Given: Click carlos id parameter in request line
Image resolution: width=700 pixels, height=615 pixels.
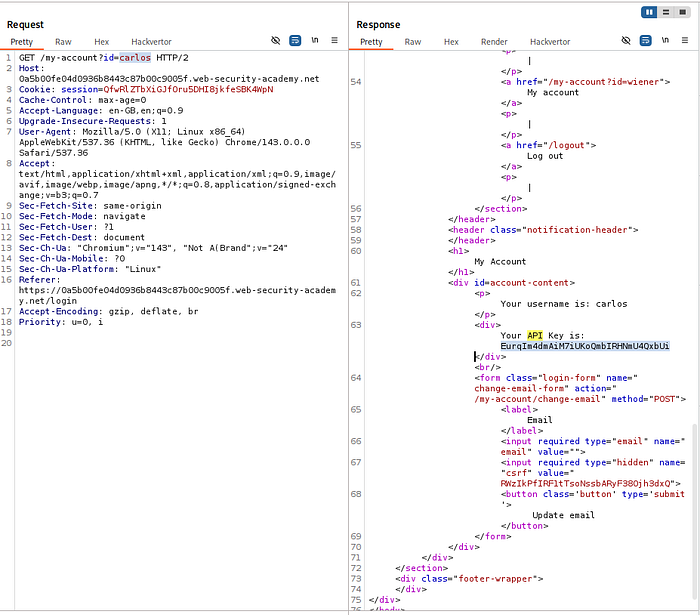Looking at the screenshot, I should pyautogui.click(x=135, y=58).
